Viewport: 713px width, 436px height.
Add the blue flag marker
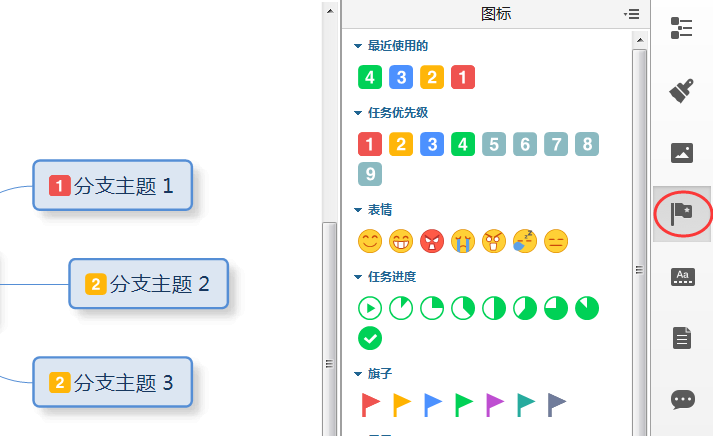[x=432, y=405]
